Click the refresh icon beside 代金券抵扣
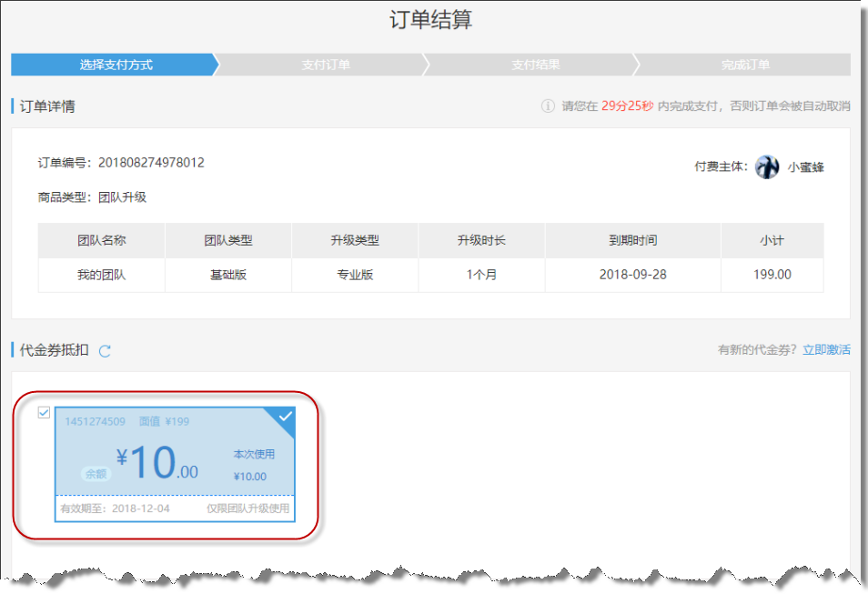 [105, 351]
